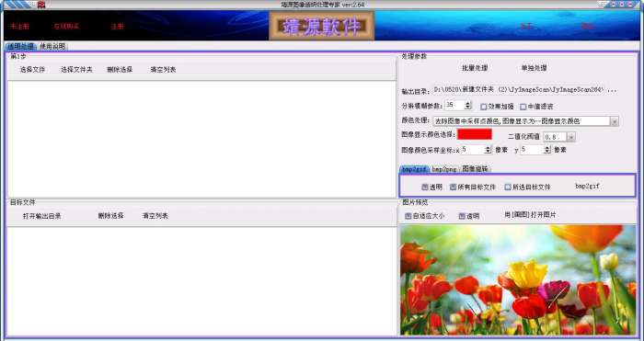Click the 选择文件夹 (select folder) button
This screenshot has height=341, width=644.
click(x=76, y=70)
